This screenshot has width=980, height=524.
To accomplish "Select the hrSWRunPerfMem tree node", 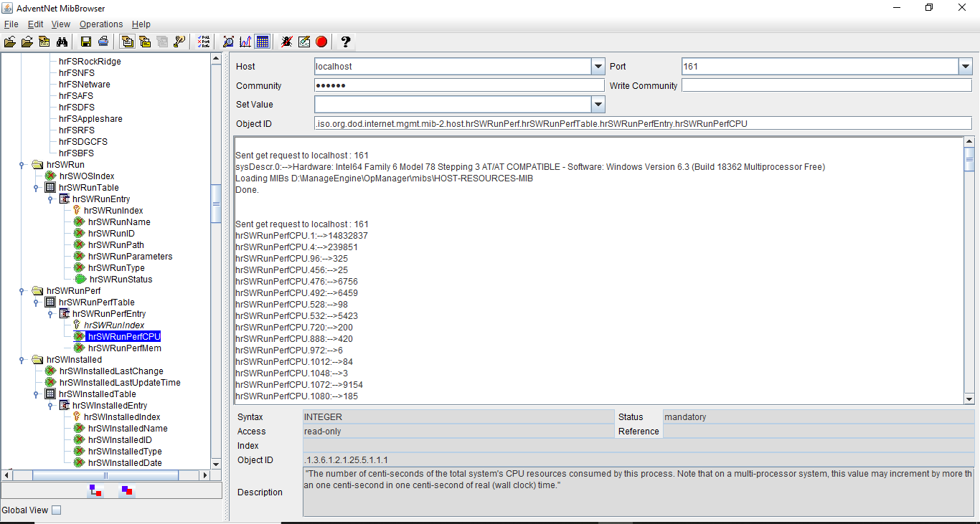I will [x=125, y=348].
